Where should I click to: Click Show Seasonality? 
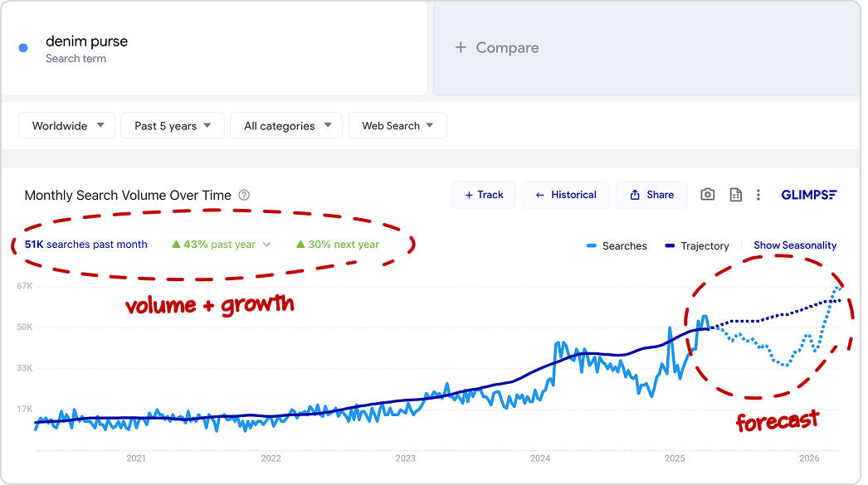coord(795,245)
